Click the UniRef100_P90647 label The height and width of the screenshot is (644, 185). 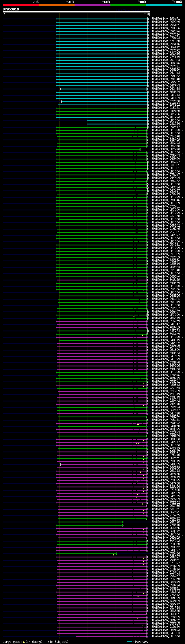point(166,127)
